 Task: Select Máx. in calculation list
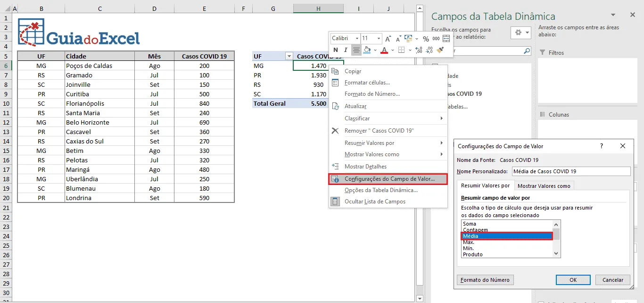tap(507, 242)
